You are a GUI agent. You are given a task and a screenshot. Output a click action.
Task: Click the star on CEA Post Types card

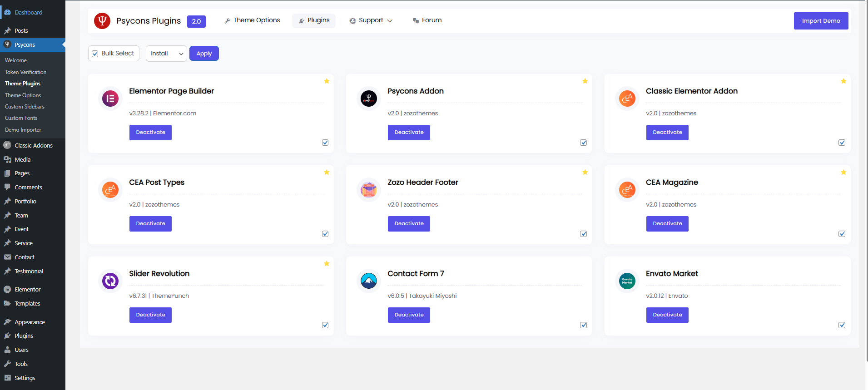pos(327,173)
